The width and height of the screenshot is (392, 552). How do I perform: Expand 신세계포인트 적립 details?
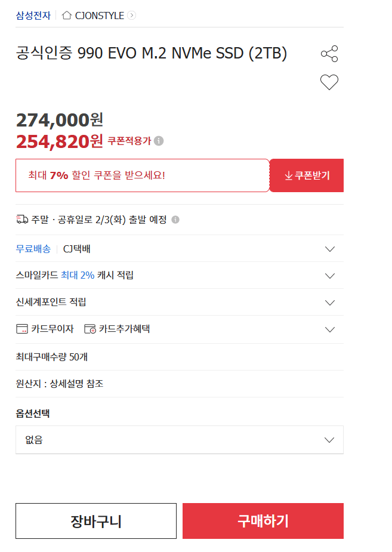(x=330, y=303)
